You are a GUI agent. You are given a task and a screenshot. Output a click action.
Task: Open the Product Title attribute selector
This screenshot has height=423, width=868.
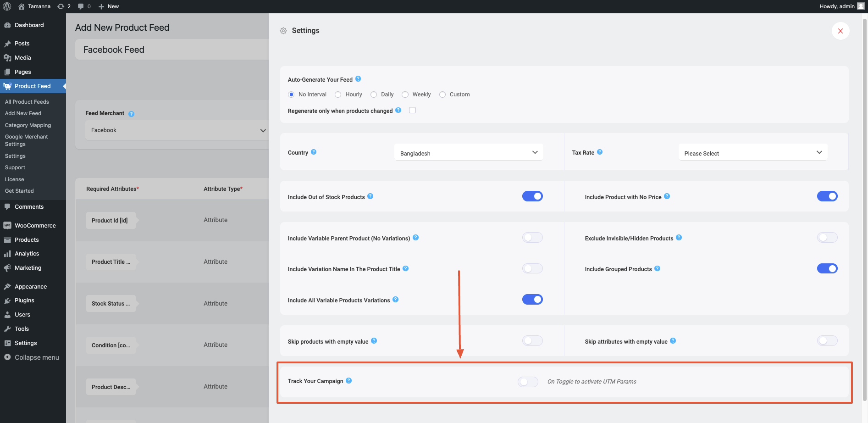[111, 262]
